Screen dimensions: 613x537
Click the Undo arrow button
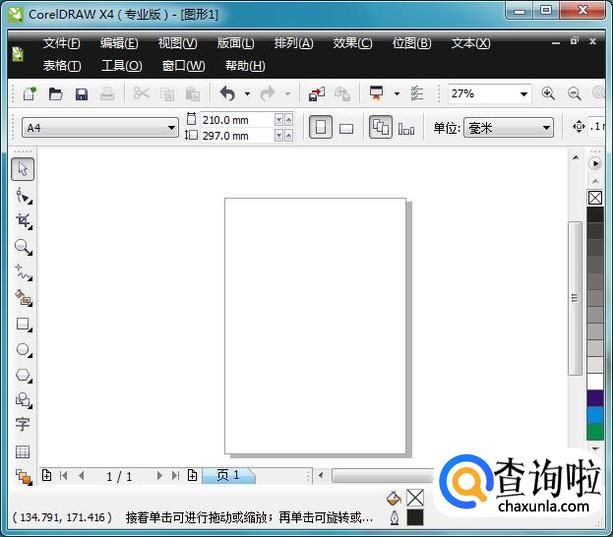[227, 94]
